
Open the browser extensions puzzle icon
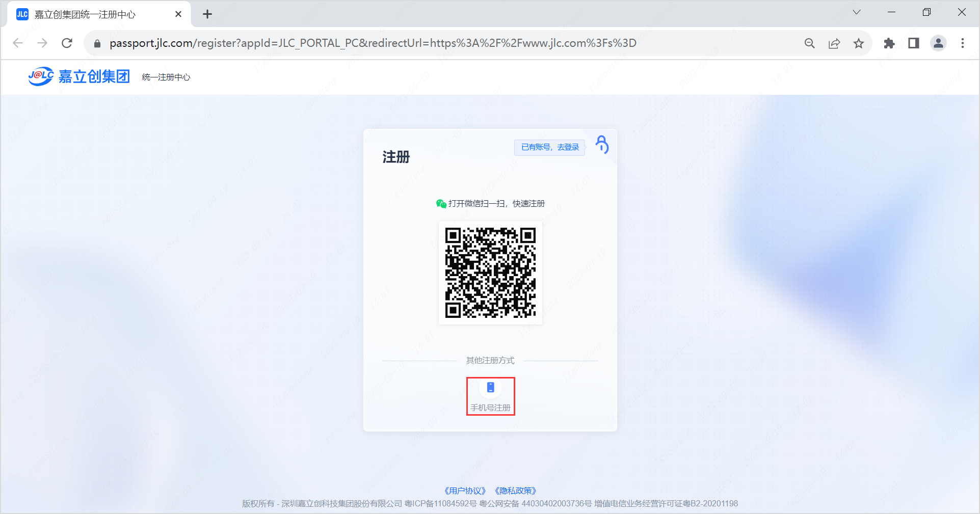(889, 43)
